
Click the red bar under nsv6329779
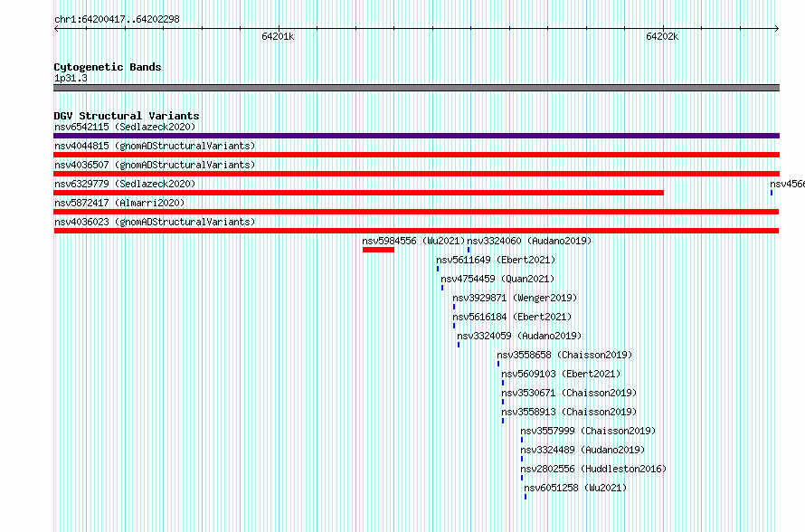[x=358, y=193]
